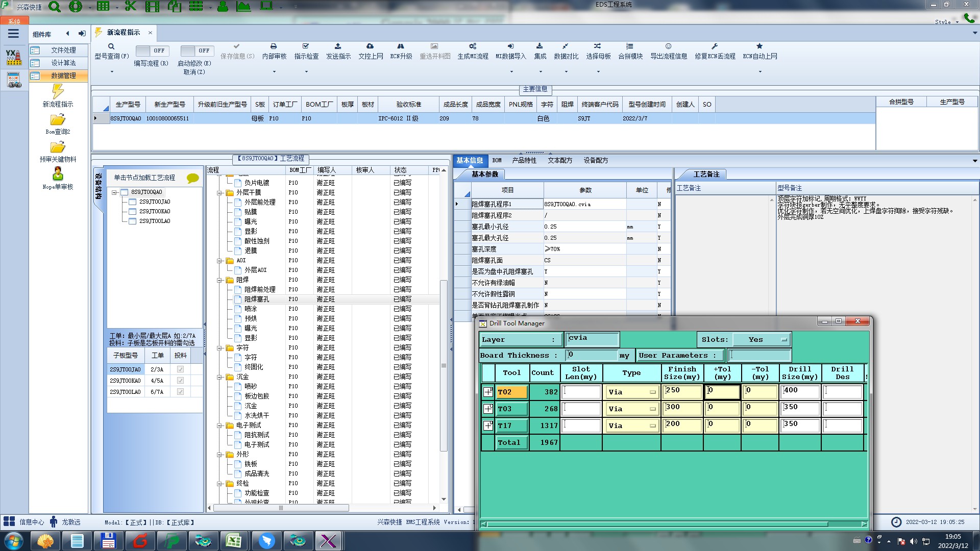Viewport: 980px width, 551px height.
Task: Click 数据管理 in the sidebar
Action: (x=63, y=76)
